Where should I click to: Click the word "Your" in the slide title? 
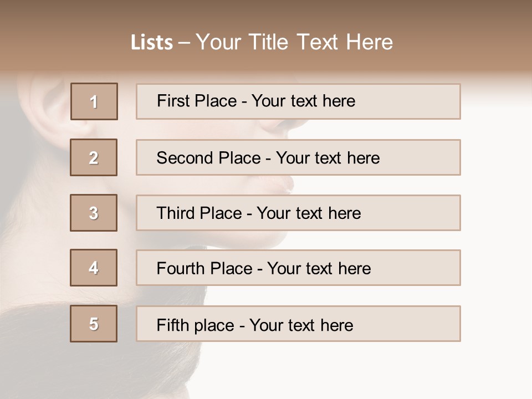click(218, 43)
